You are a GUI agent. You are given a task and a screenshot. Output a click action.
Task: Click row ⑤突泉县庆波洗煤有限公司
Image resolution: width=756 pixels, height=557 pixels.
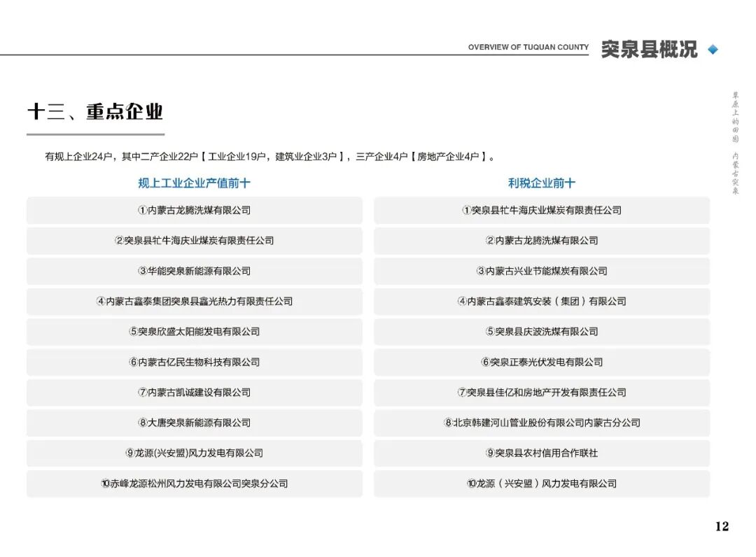point(542,332)
